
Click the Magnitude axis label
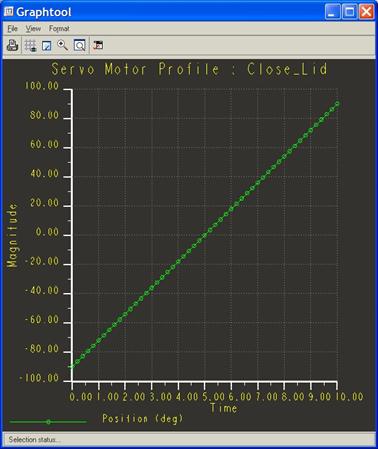12,235
